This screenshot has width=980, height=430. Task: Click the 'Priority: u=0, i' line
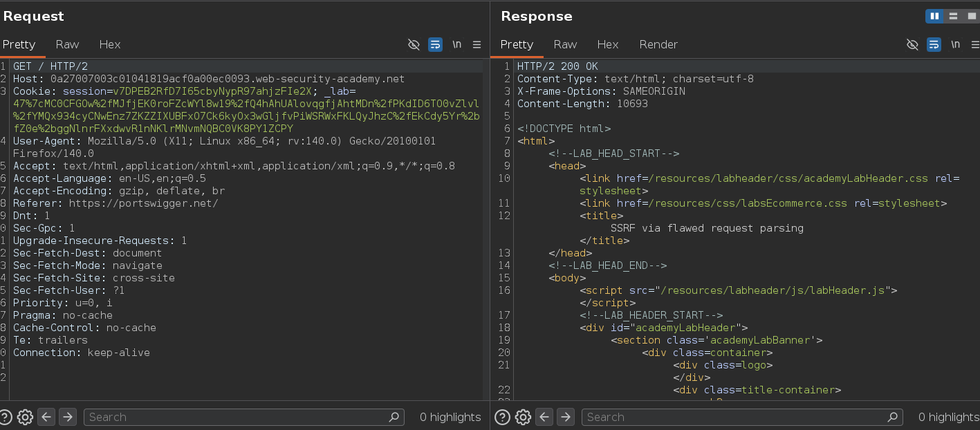click(63, 303)
